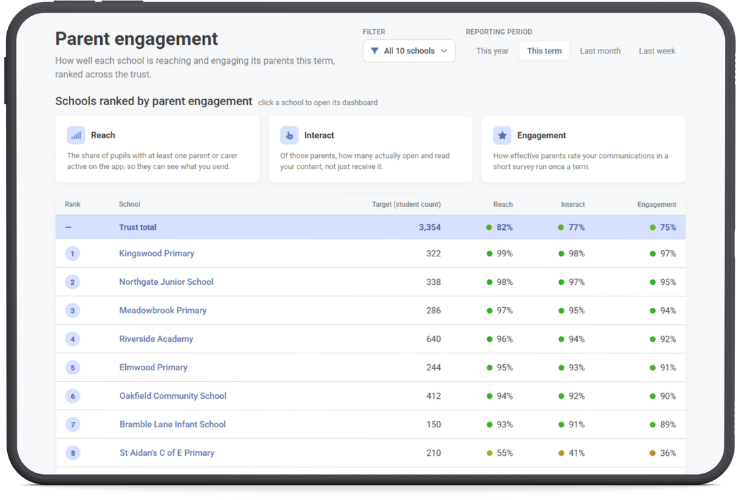Click rank badge 8
The width and height of the screenshot is (740, 500).
click(x=73, y=453)
